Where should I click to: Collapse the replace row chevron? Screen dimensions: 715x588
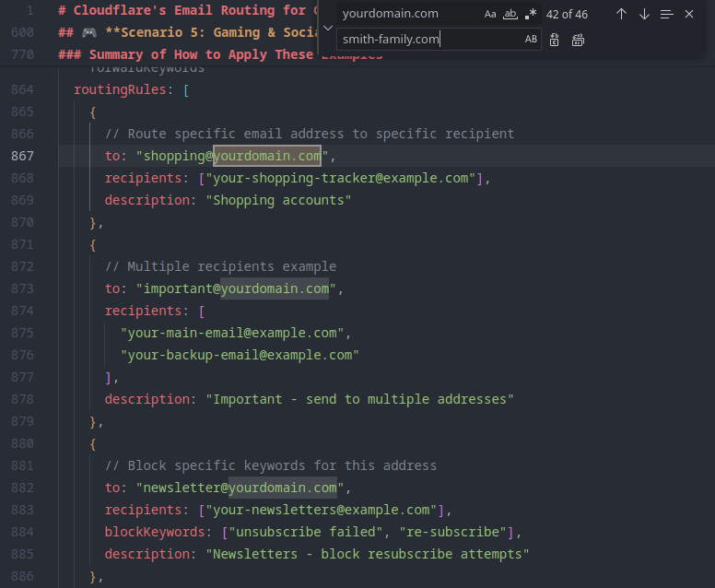point(327,27)
